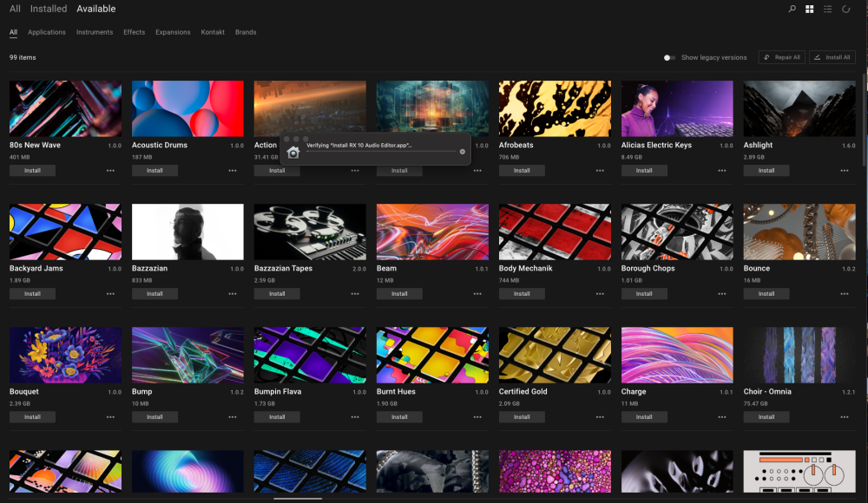Open the Acoustic Drums artwork thumbnail
Image resolution: width=868 pixels, height=503 pixels.
(187, 108)
